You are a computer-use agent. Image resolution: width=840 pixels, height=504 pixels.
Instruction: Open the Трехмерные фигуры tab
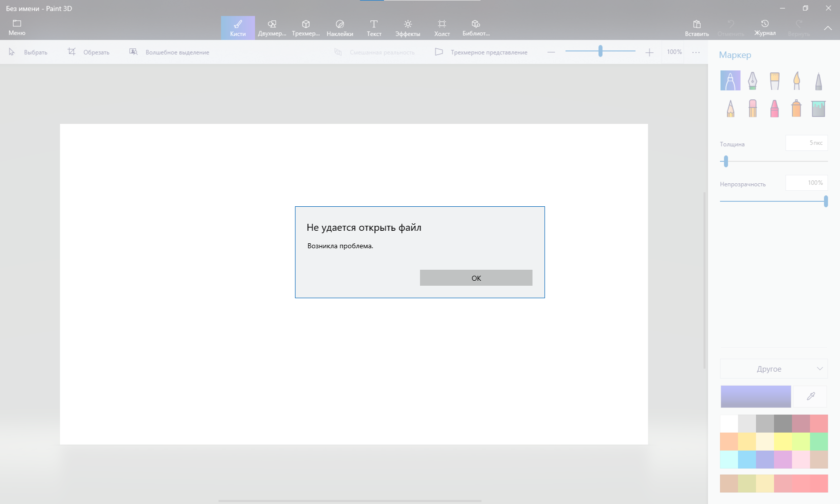(306, 28)
